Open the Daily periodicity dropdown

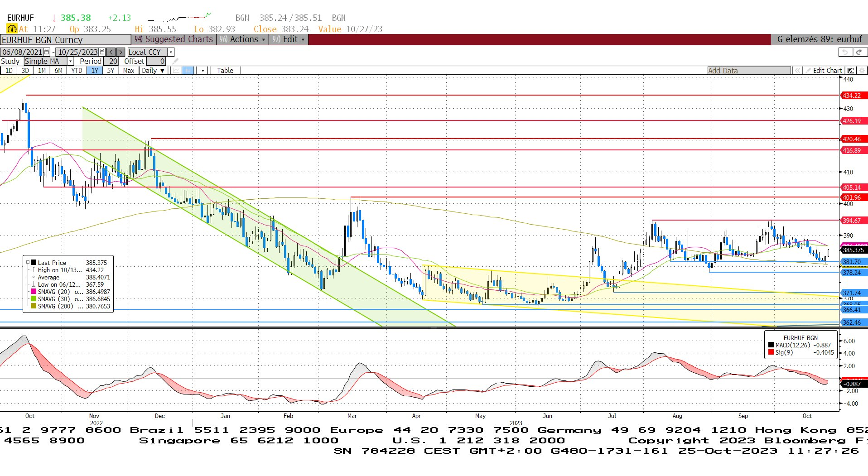tap(153, 70)
